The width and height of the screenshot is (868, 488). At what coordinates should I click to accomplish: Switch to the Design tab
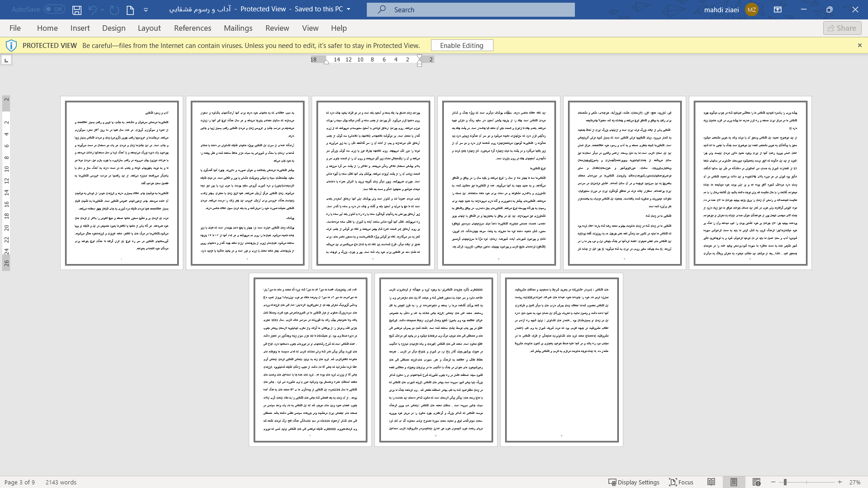[x=114, y=28]
